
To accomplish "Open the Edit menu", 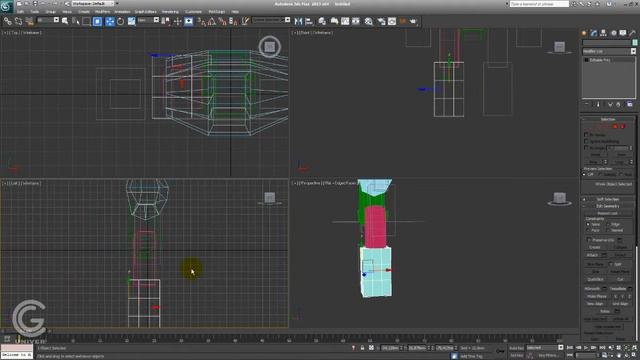I will tap(20, 11).
